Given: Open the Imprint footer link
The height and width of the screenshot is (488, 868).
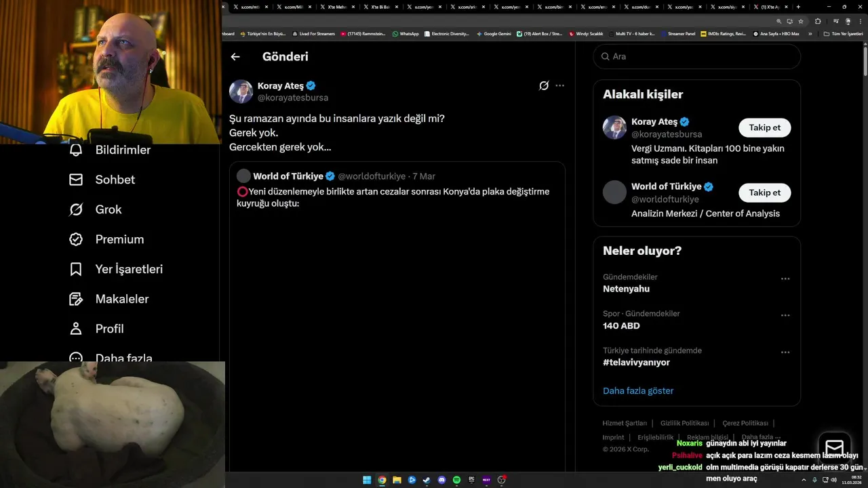Looking at the screenshot, I should pyautogui.click(x=613, y=437).
